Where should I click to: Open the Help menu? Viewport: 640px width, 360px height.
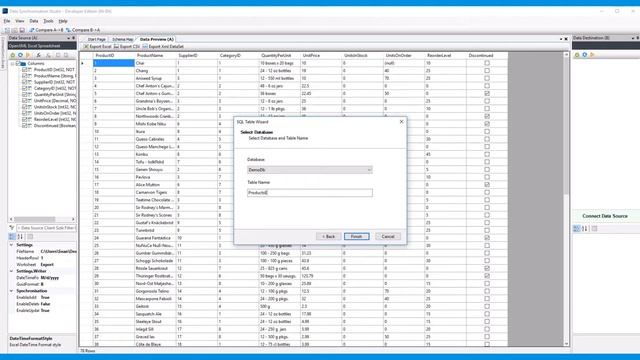(63, 21)
